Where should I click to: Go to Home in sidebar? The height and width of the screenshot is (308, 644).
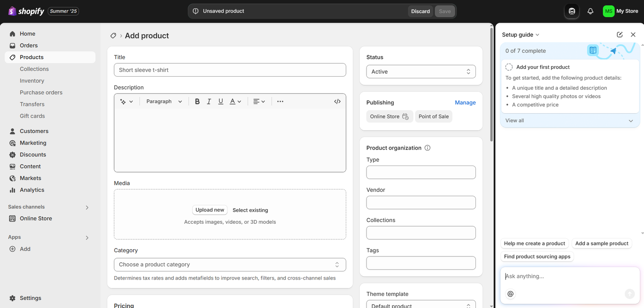pyautogui.click(x=50, y=34)
